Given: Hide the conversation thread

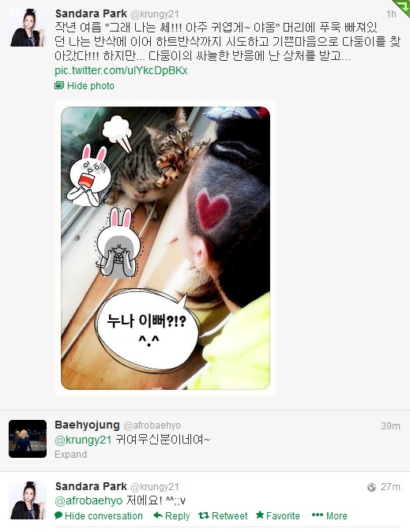Looking at the screenshot, I should [99, 515].
